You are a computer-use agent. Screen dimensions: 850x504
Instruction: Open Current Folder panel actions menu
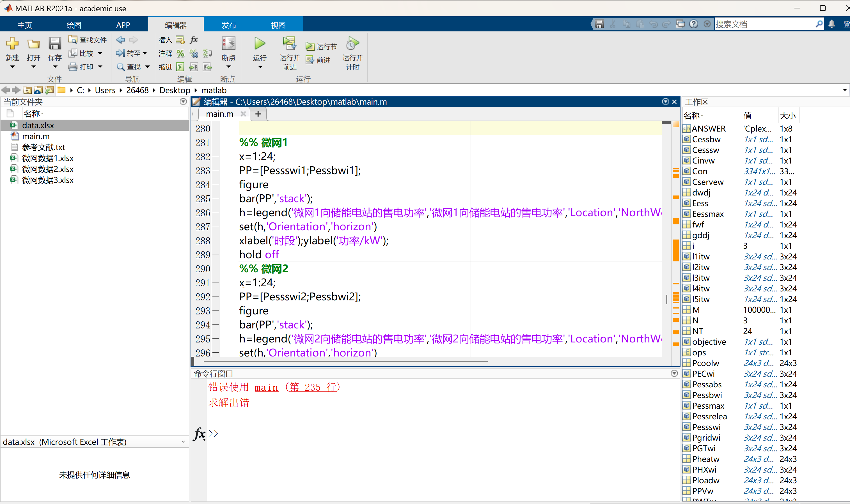pos(183,102)
